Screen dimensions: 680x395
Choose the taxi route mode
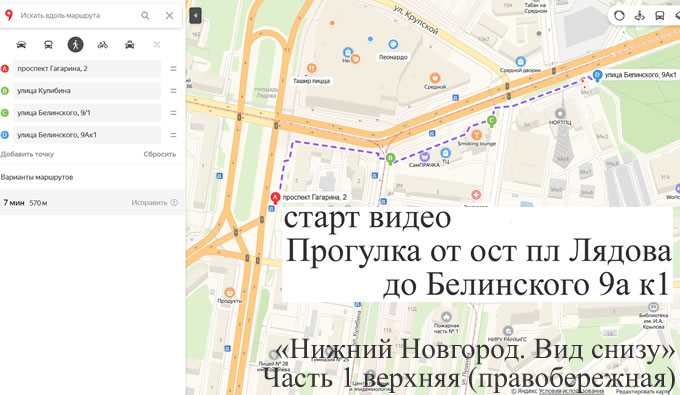pos(130,45)
